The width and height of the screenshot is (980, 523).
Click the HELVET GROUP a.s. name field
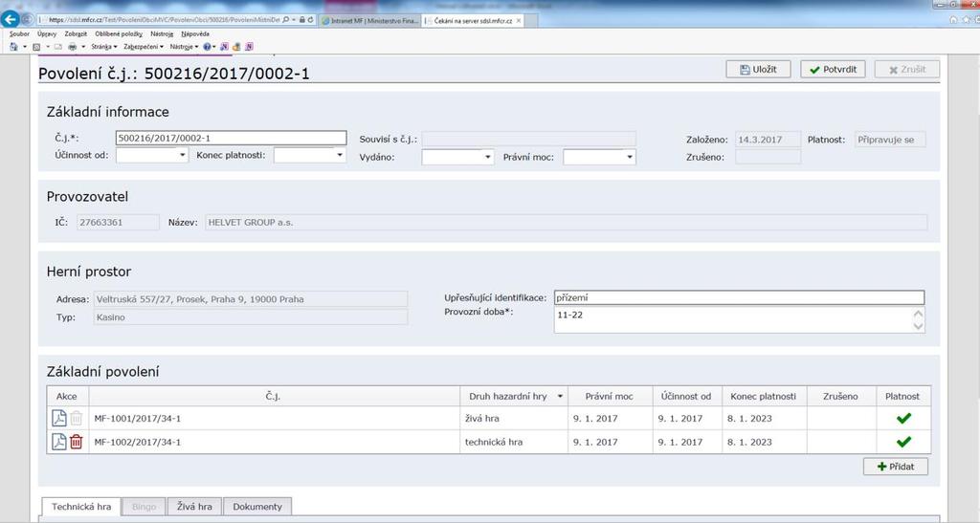[567, 222]
